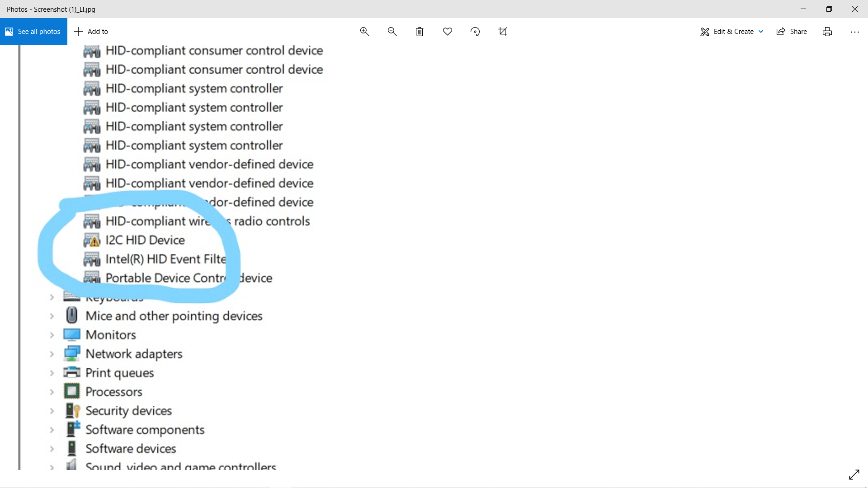The width and height of the screenshot is (868, 488).
Task: Click the more options ellipsis menu
Action: (x=855, y=32)
